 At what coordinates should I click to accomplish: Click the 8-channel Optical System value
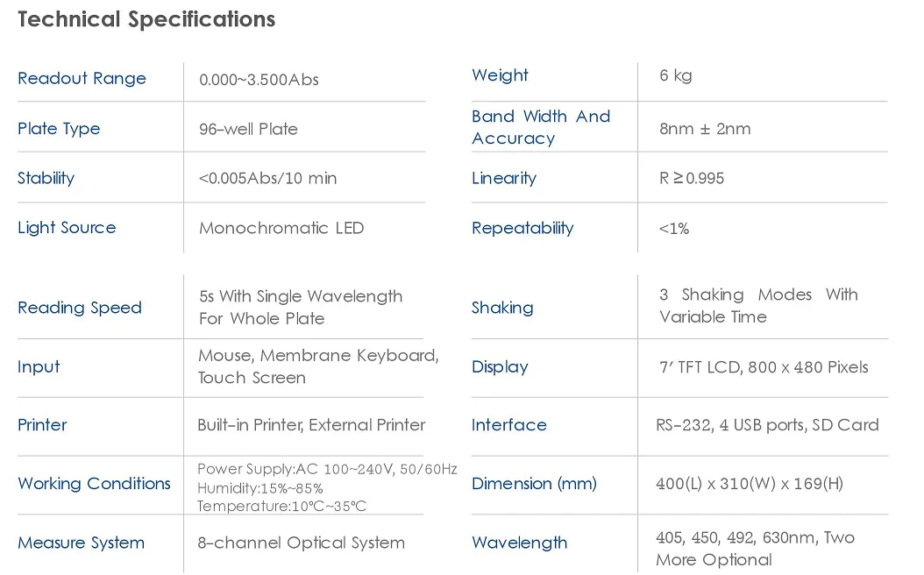(x=301, y=543)
